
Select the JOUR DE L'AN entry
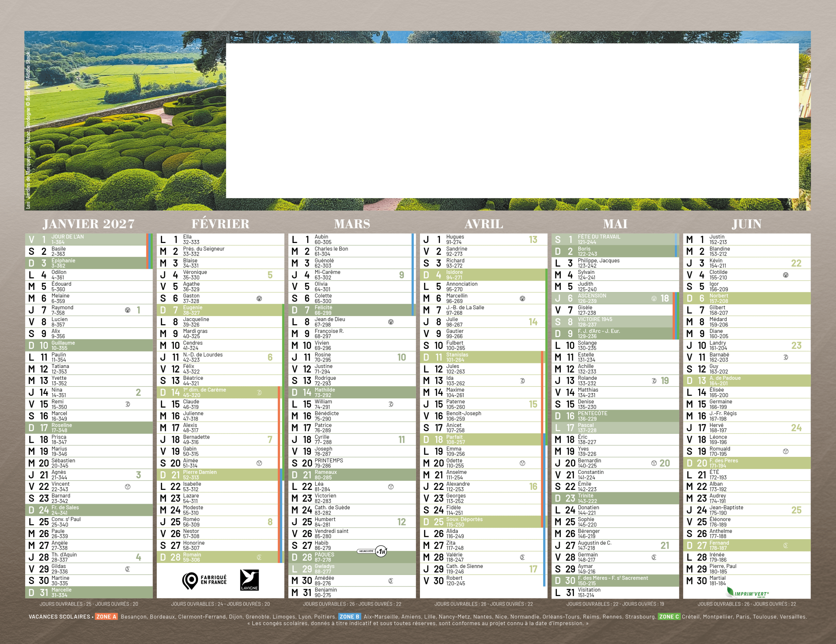(68, 237)
